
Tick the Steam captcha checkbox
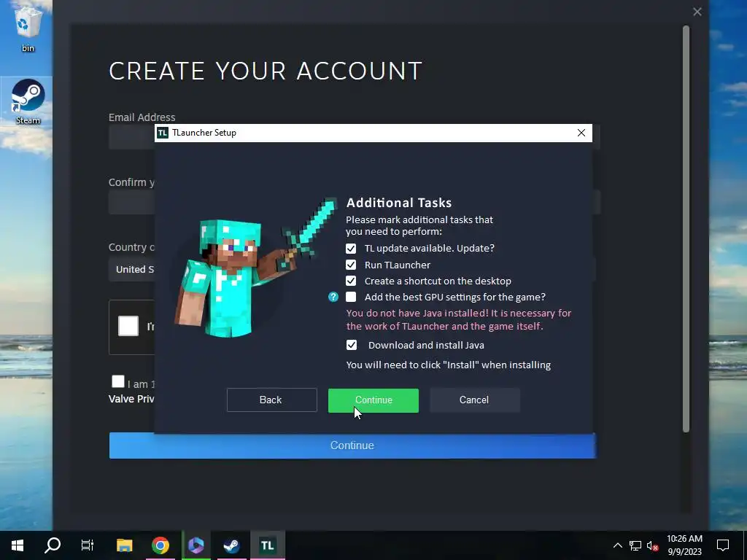click(x=128, y=326)
